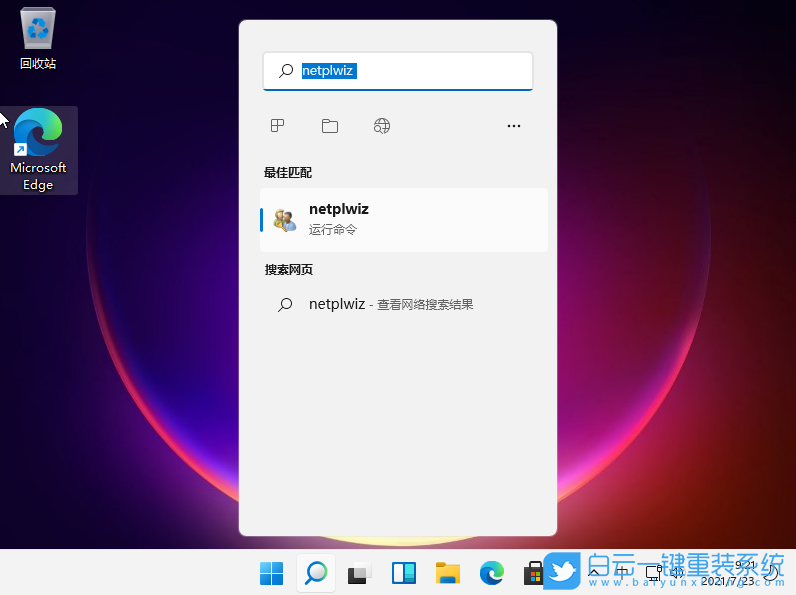The height and width of the screenshot is (595, 796).
Task: Filter search results by web globe icon
Action: pyautogui.click(x=382, y=125)
